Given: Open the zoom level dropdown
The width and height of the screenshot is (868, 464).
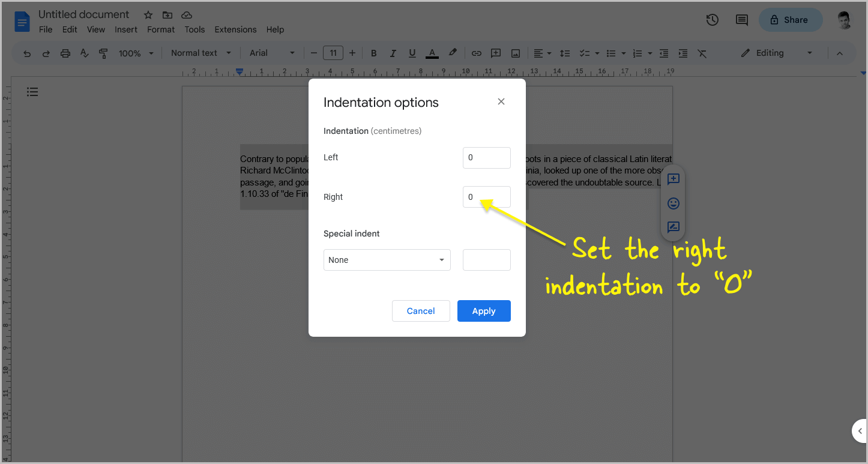Looking at the screenshot, I should click(x=135, y=53).
